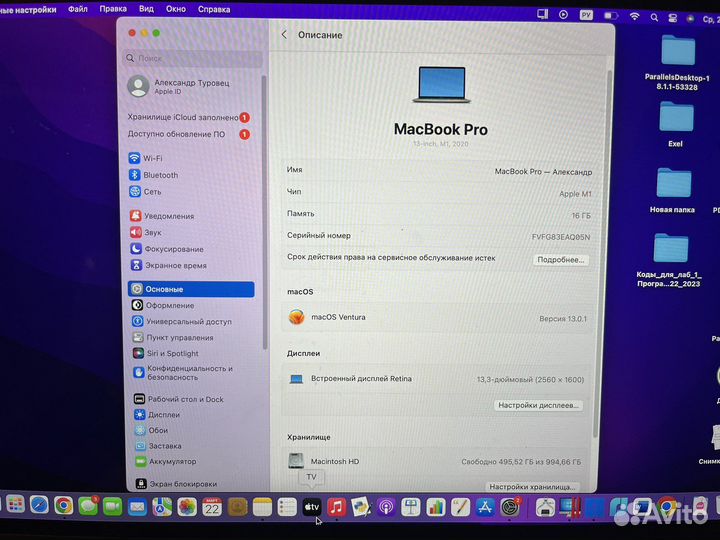Open Messages app in the Dock
The width and height of the screenshot is (720, 540).
[88, 506]
